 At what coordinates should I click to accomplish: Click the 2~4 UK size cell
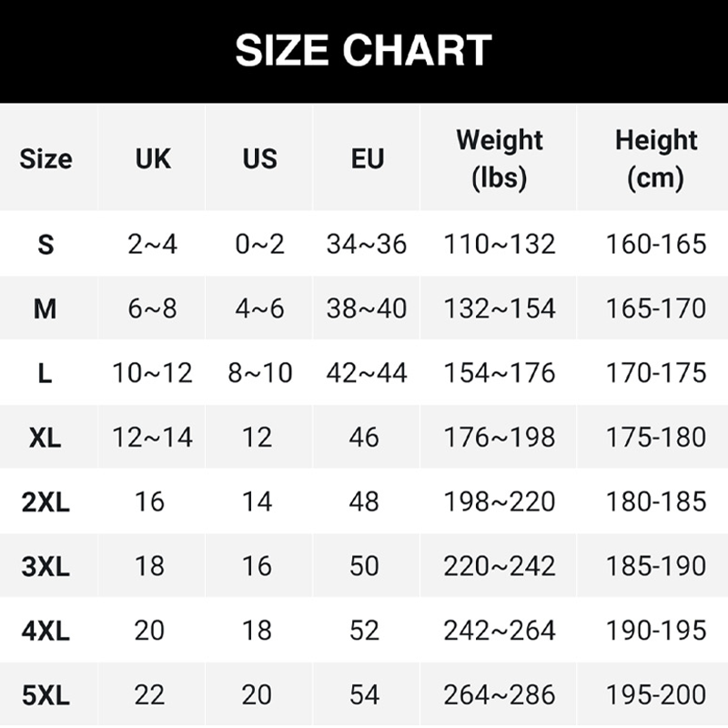tap(153, 244)
